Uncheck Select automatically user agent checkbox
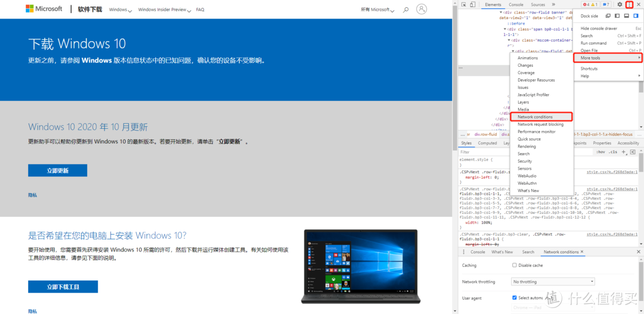Image resolution: width=644 pixels, height=314 pixels. pos(514,297)
